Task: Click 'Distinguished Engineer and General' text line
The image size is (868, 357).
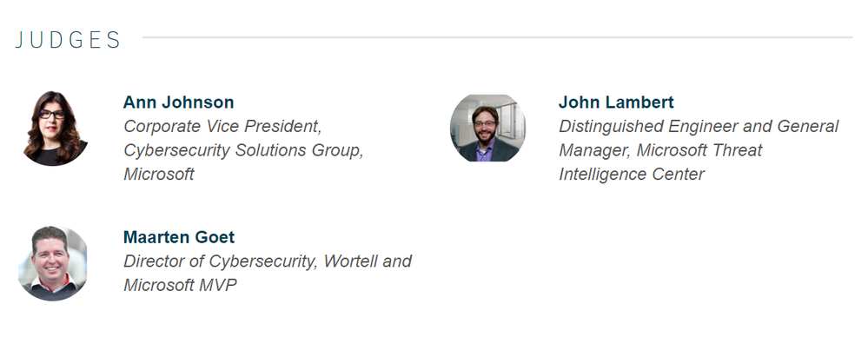Action: 699,127
